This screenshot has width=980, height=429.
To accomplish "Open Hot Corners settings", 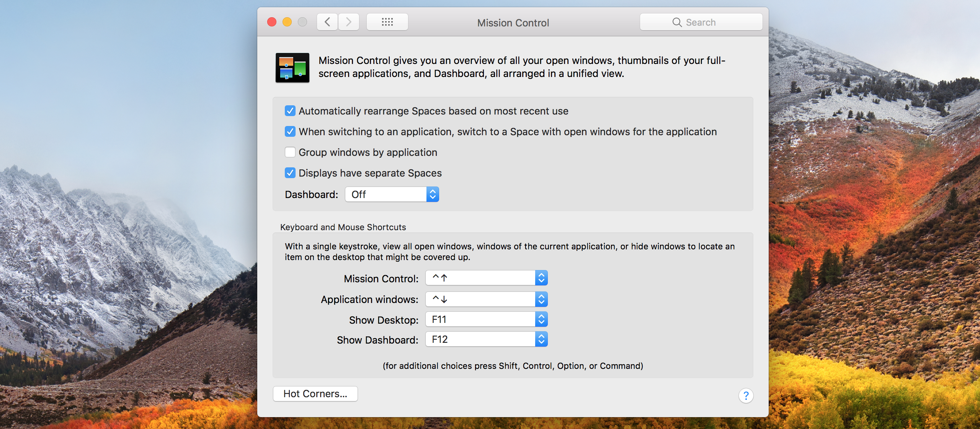I will pos(315,394).
